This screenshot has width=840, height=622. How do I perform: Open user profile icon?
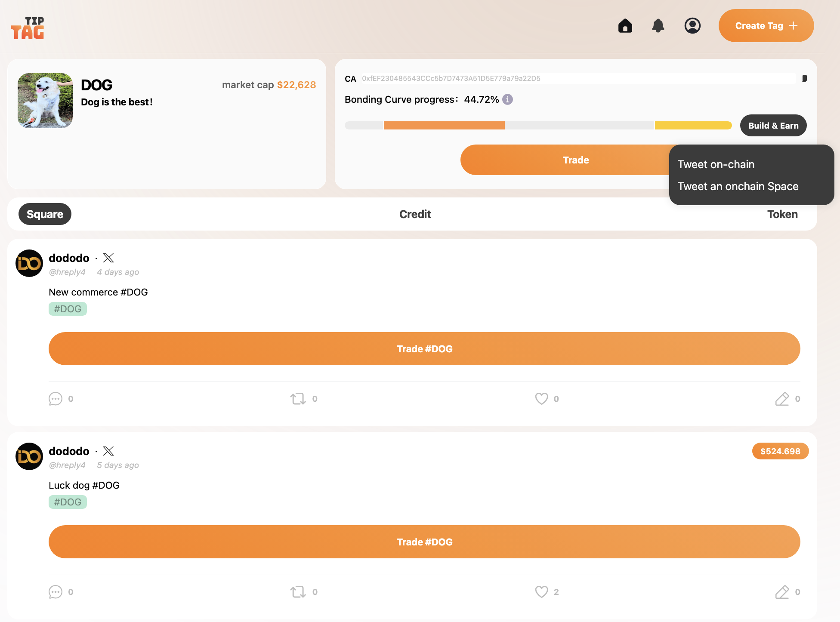tap(692, 26)
